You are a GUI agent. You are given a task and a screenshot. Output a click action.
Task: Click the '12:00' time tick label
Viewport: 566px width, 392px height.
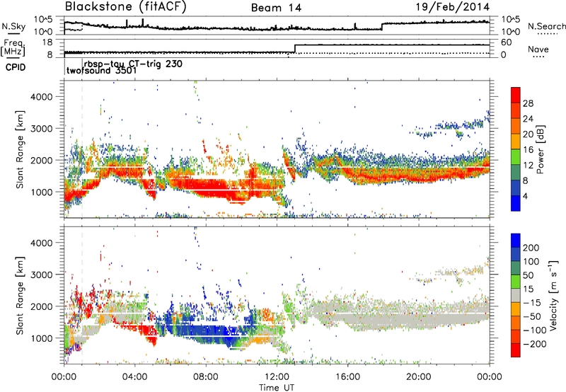[277, 377]
